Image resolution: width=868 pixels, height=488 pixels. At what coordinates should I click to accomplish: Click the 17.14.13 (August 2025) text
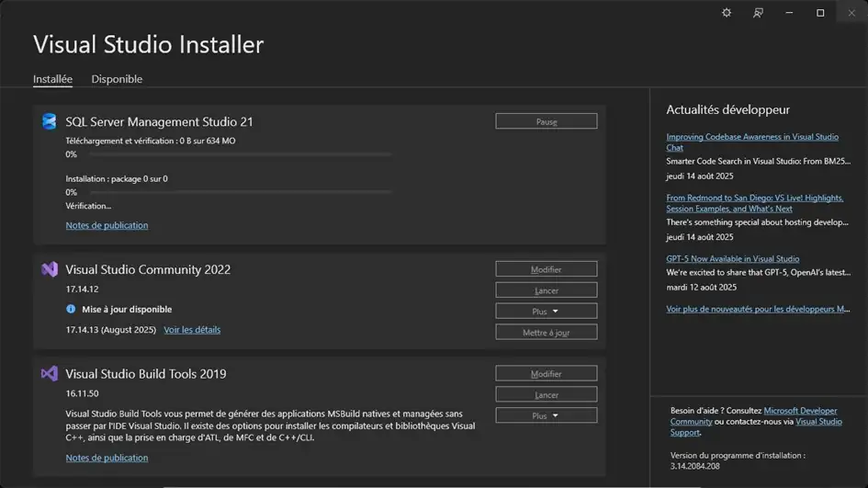[x=111, y=330]
